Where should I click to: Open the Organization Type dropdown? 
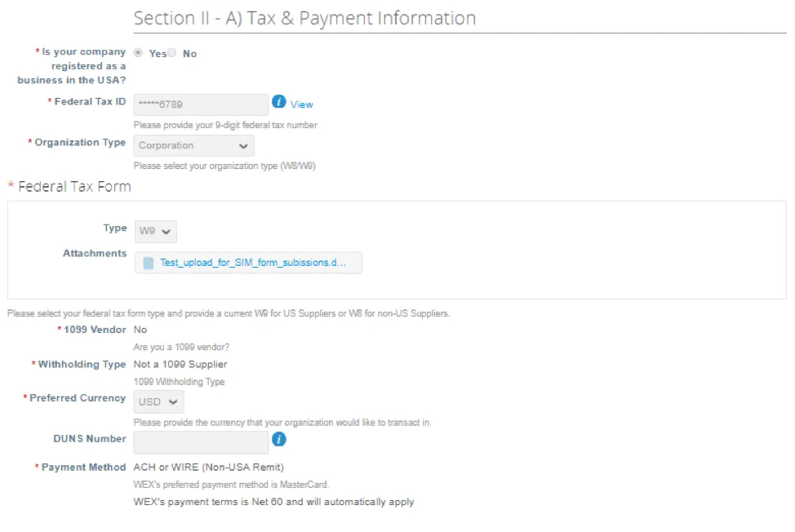point(193,146)
